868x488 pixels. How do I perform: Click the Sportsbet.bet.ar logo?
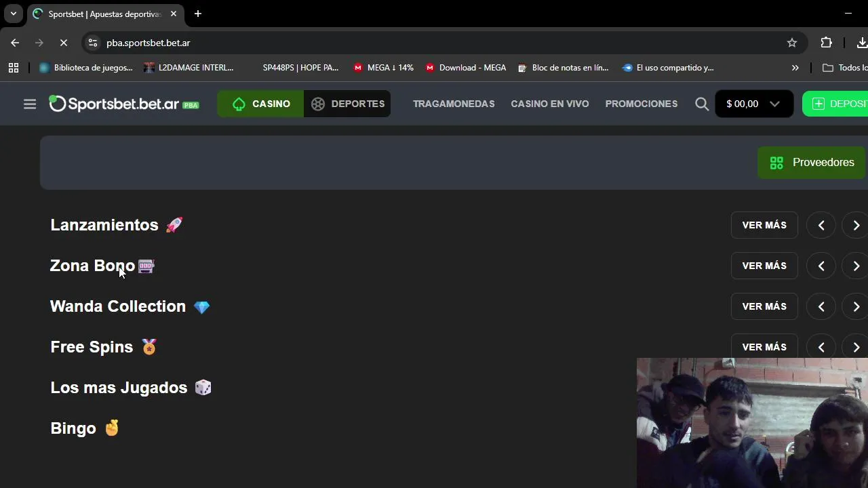tap(124, 104)
